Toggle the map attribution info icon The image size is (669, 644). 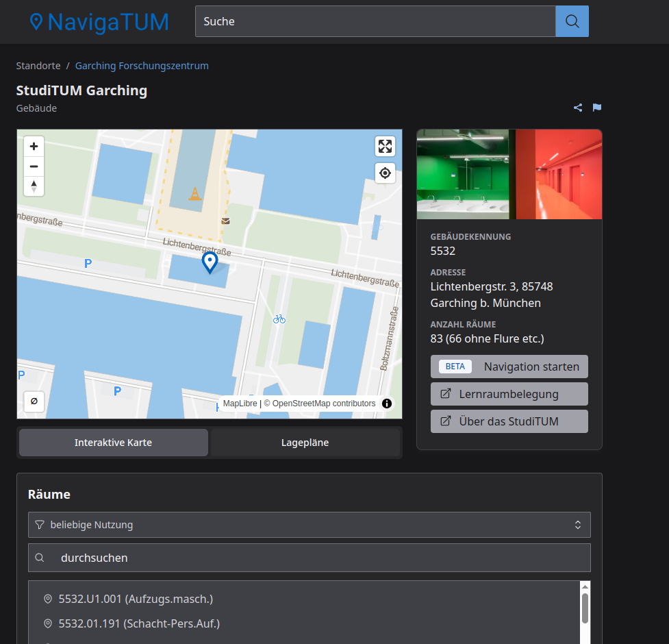(387, 404)
